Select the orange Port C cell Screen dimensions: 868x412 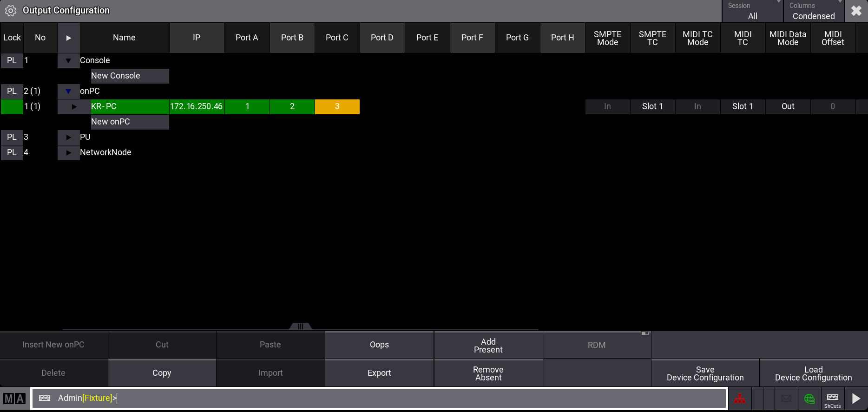coord(337,106)
